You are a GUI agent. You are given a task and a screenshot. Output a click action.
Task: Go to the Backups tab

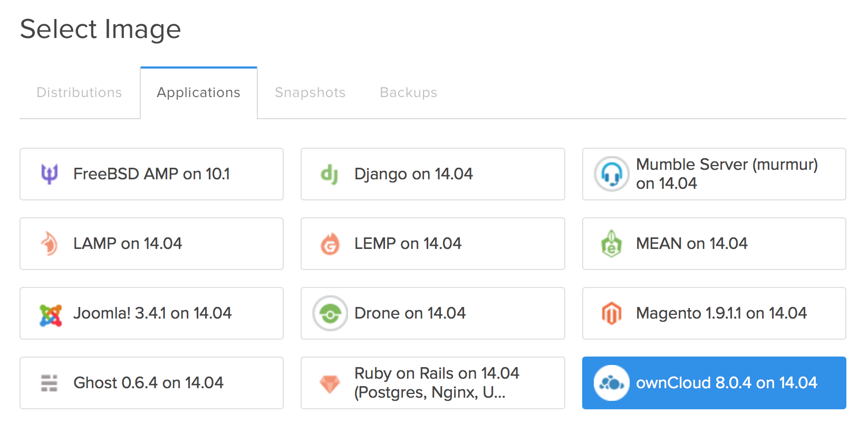409,92
